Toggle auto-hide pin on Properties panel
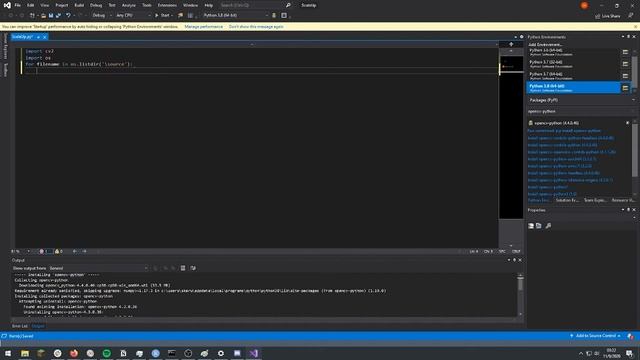640x360 pixels. click(x=629, y=210)
